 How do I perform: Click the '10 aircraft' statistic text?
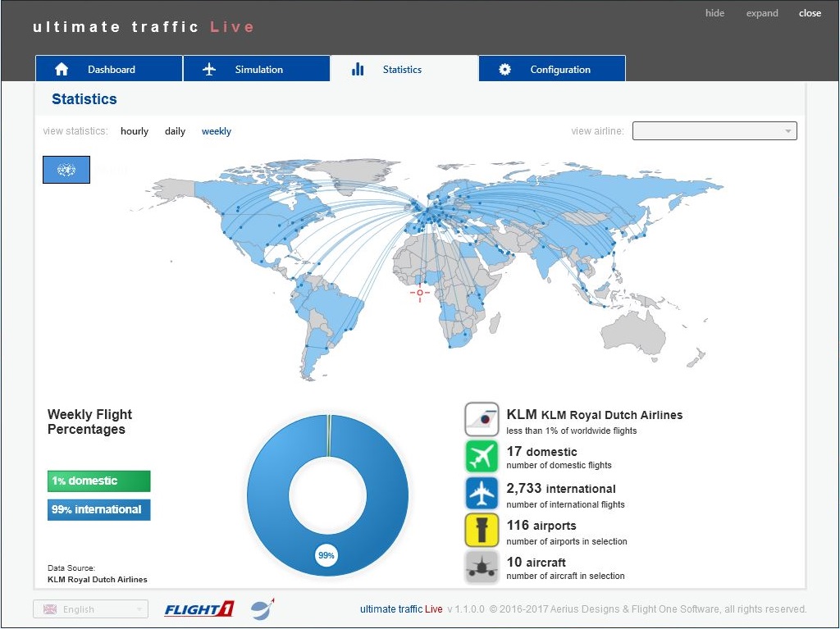pyautogui.click(x=536, y=562)
